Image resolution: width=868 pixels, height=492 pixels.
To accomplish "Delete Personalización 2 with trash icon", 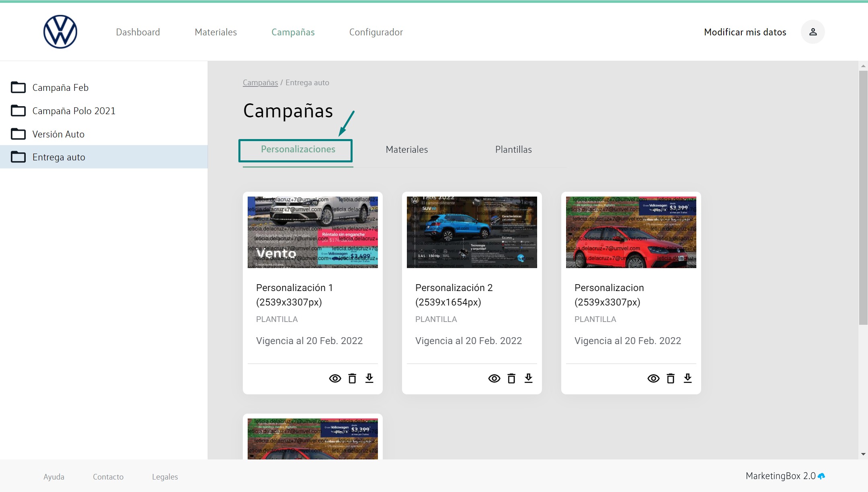I will point(511,378).
